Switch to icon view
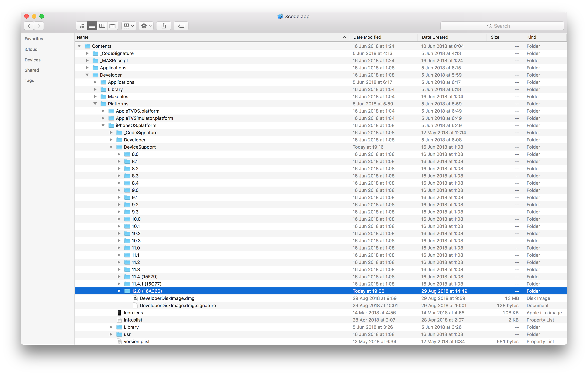 coord(82,26)
